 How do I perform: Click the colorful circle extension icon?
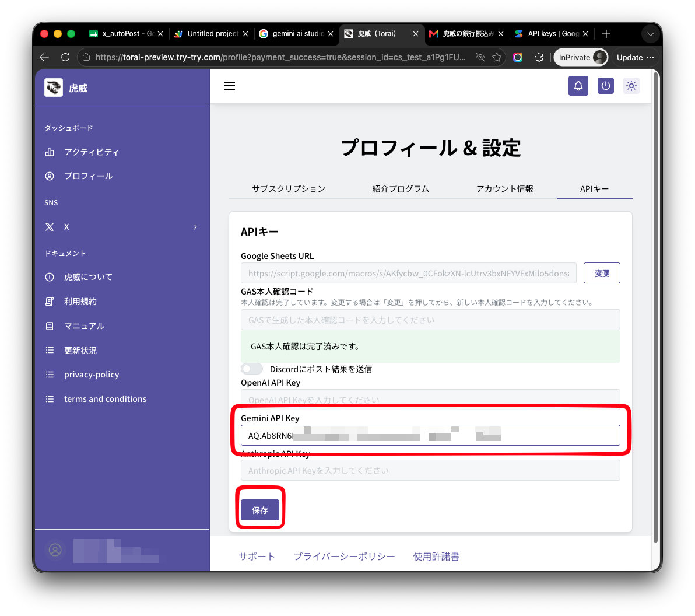518,57
